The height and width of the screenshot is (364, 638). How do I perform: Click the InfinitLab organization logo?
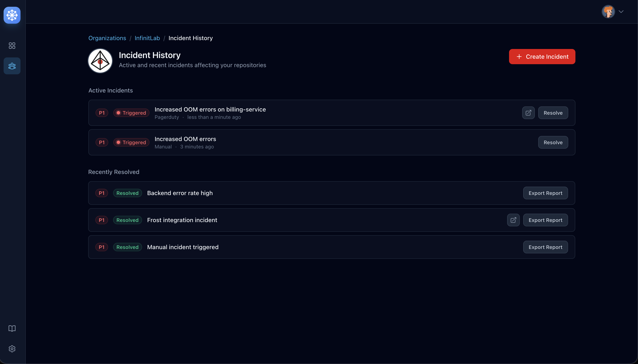(x=100, y=61)
